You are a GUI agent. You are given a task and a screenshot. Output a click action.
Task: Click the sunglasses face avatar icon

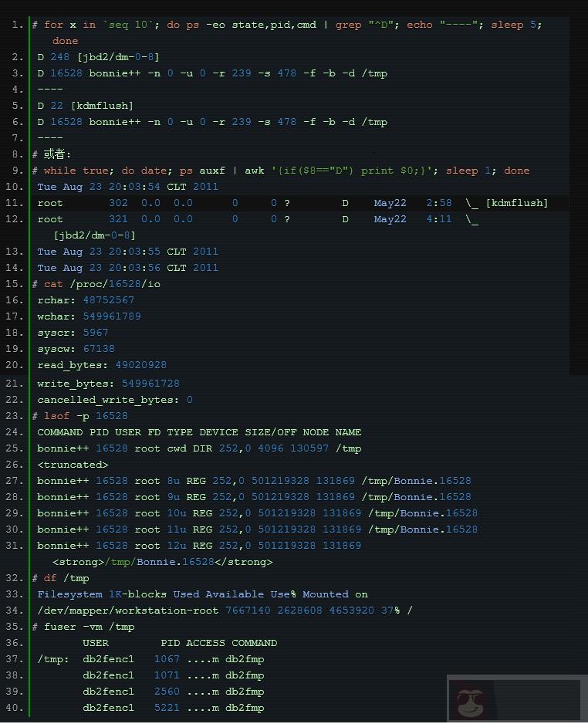[470, 701]
